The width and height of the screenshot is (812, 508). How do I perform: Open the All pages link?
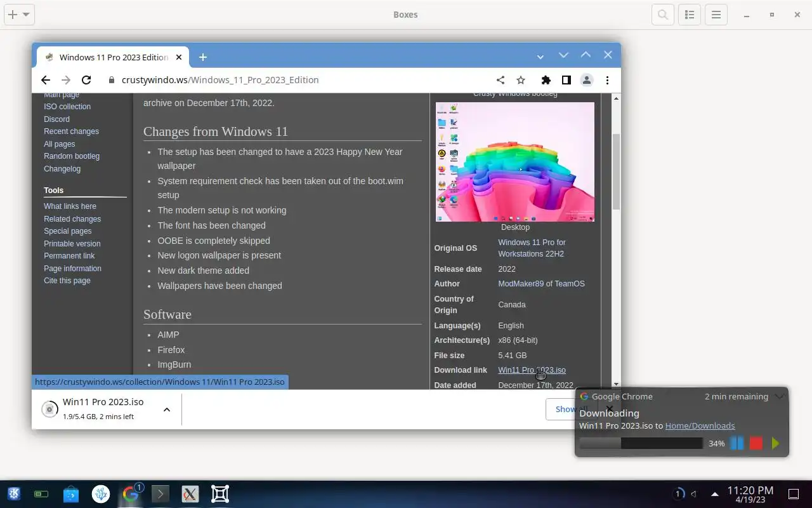(x=59, y=144)
